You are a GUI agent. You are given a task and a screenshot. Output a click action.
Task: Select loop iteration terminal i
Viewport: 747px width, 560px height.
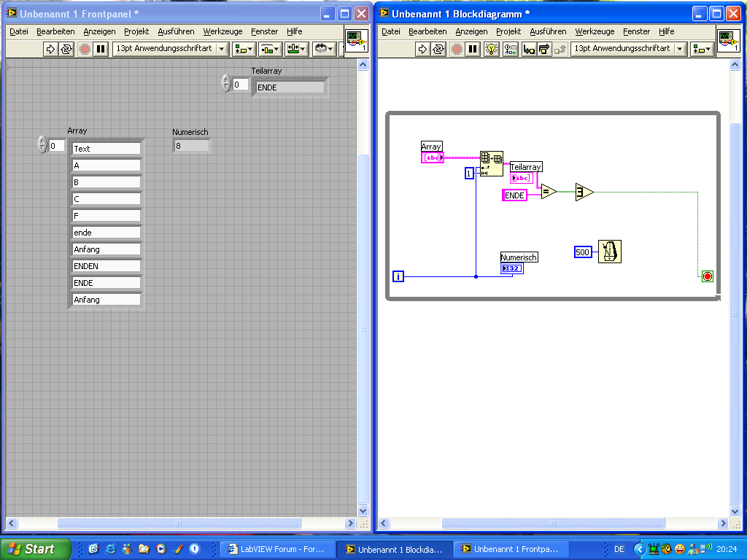(398, 276)
